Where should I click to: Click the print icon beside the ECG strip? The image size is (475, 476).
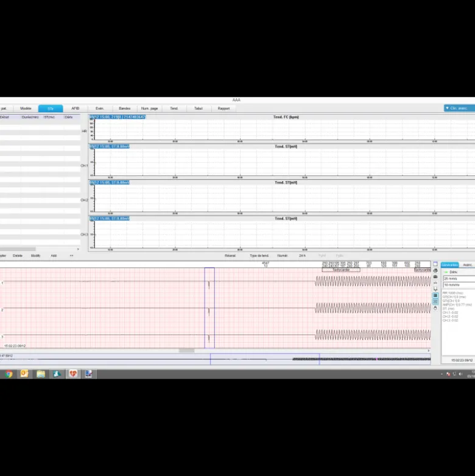click(435, 271)
